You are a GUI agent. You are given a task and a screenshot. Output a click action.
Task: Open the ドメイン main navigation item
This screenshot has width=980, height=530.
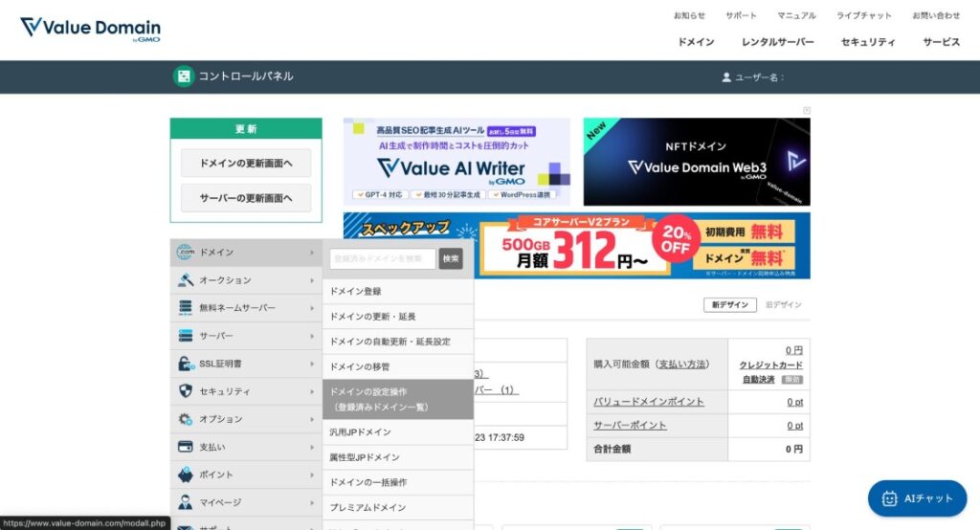pyautogui.click(x=697, y=42)
